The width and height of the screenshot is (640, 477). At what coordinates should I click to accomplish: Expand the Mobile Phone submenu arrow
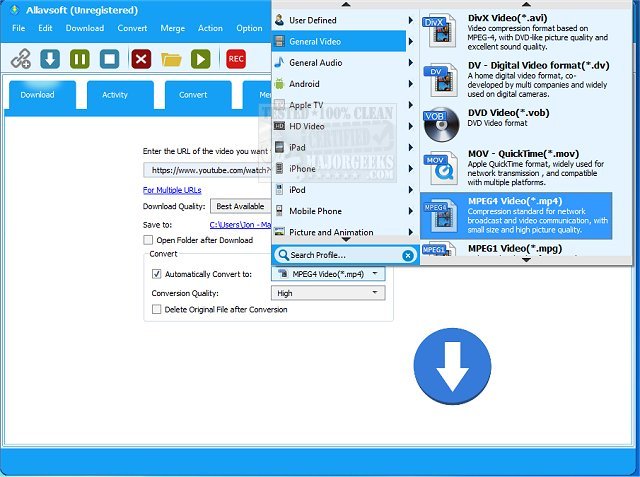[x=411, y=211]
